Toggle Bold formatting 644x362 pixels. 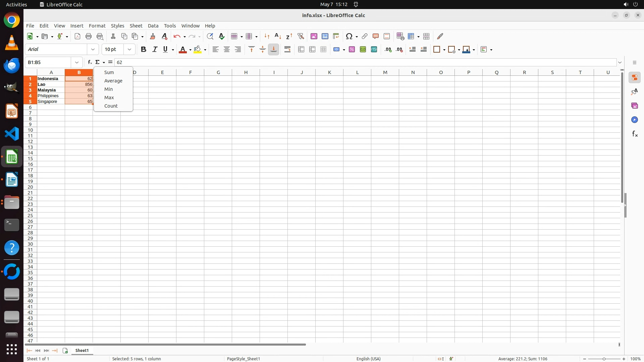(144, 50)
